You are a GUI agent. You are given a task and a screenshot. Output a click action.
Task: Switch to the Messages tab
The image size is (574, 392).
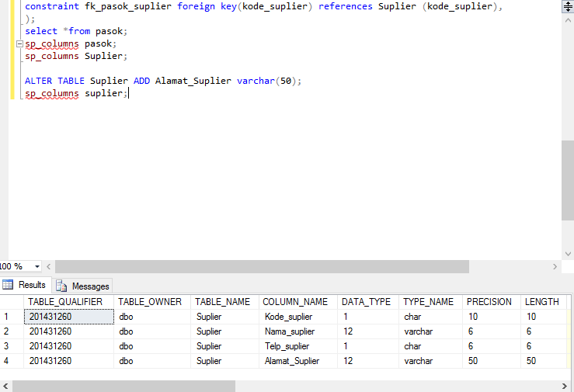coord(83,286)
